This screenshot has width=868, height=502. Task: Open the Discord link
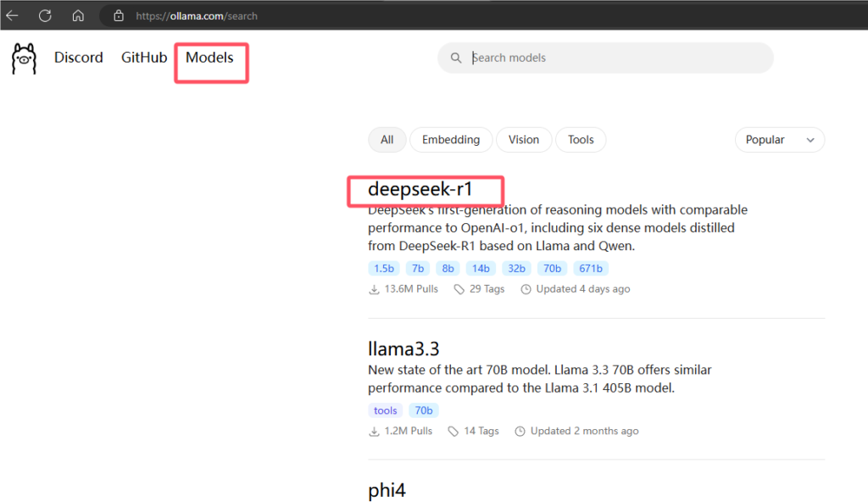pyautogui.click(x=79, y=57)
